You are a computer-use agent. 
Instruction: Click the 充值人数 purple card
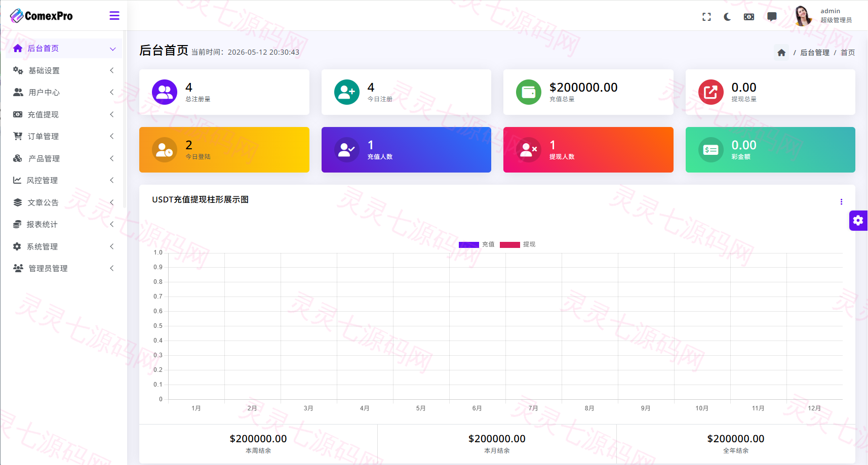406,150
